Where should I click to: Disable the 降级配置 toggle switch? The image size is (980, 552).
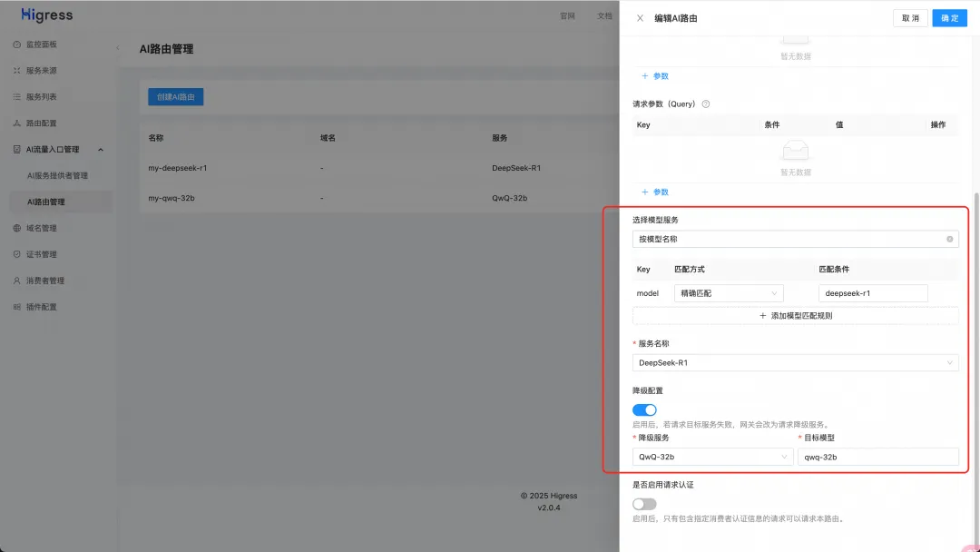pyautogui.click(x=644, y=410)
